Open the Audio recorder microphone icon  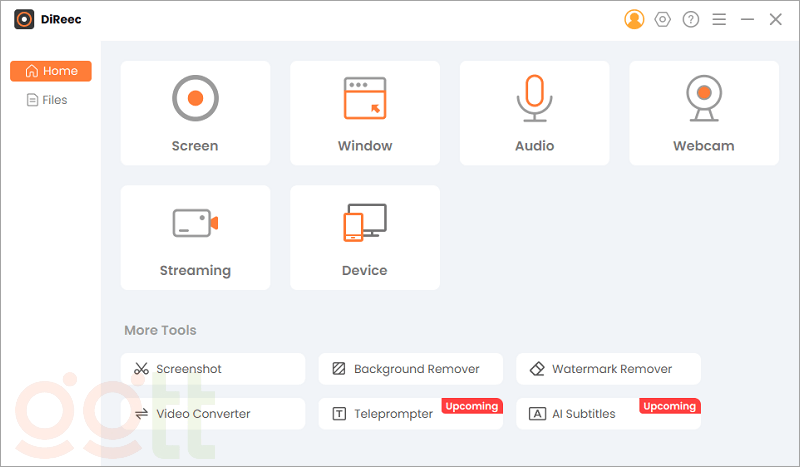(534, 98)
